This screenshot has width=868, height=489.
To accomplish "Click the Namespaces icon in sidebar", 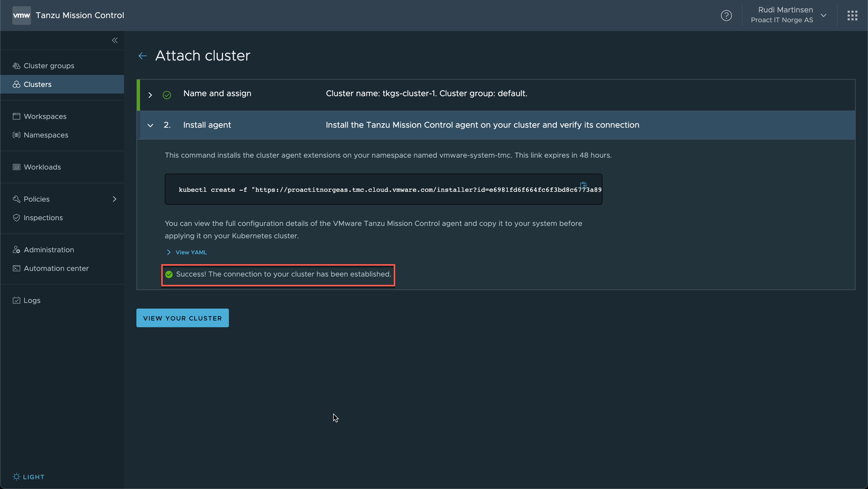I will 16,135.
